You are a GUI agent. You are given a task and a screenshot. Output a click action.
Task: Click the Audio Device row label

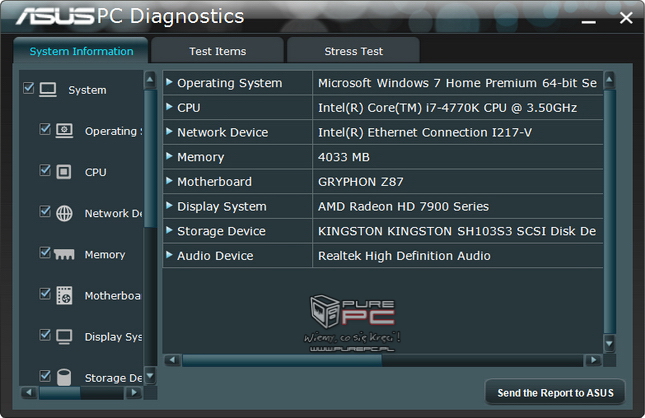pos(215,256)
